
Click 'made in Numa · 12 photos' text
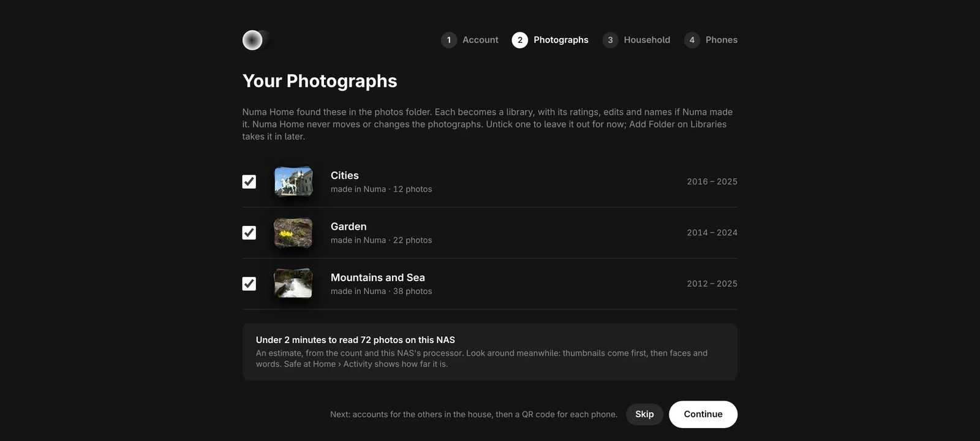pos(382,189)
